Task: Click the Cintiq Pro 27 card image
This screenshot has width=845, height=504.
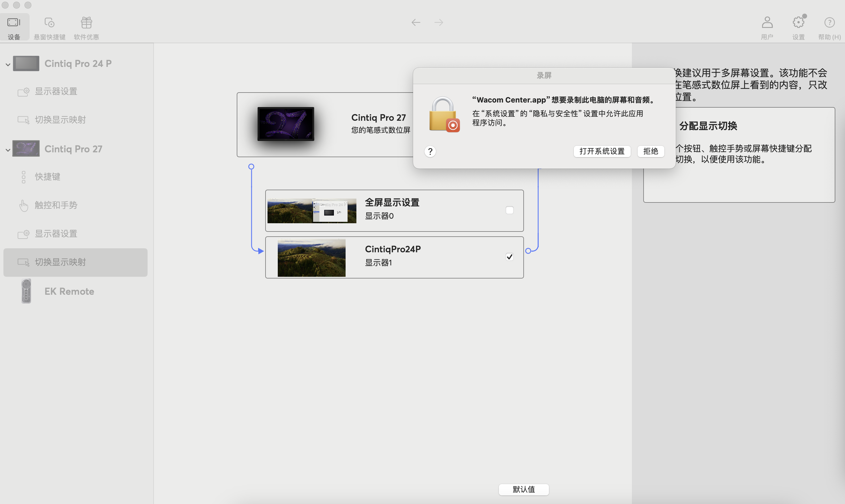Action: (x=286, y=124)
